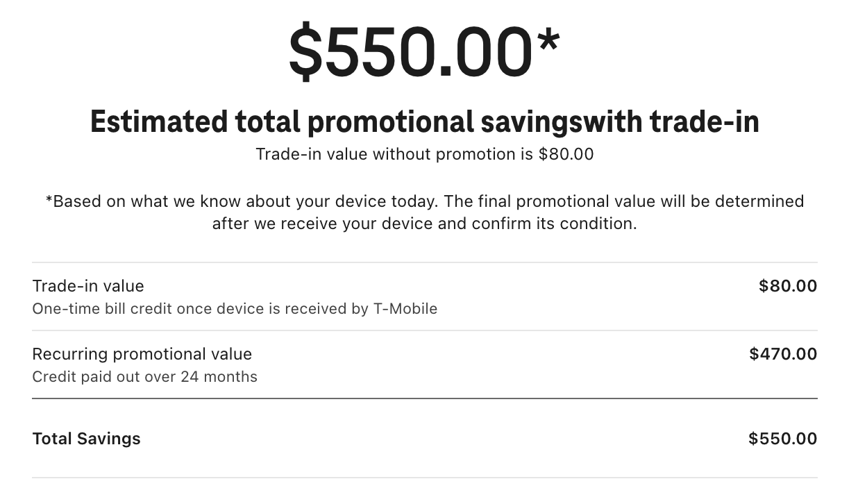Click Credit paid out over 24 months text
The width and height of the screenshot is (858, 504).
pyautogui.click(x=144, y=377)
